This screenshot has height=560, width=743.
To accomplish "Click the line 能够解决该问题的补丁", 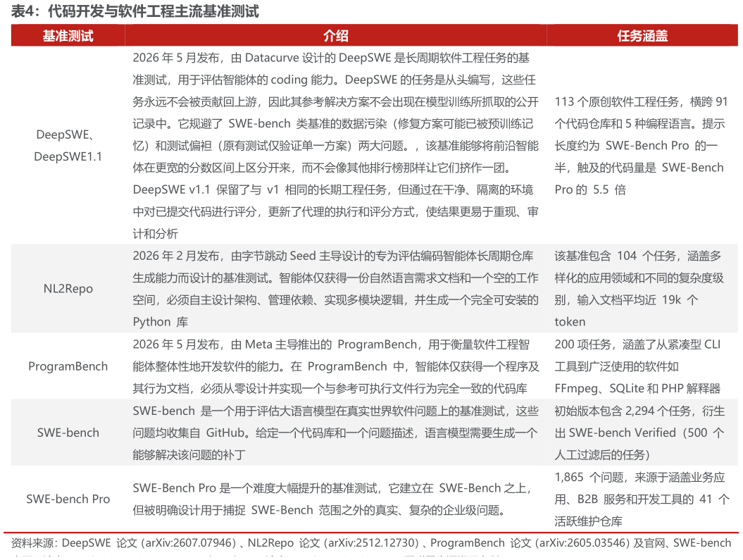I will tap(189, 455).
